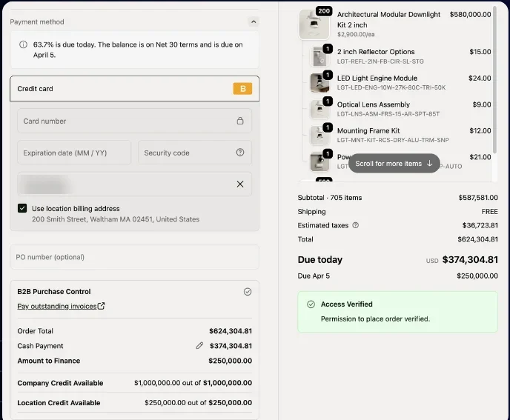Select the Order Total '$624,304.81' in Purchase Control

tap(231, 331)
